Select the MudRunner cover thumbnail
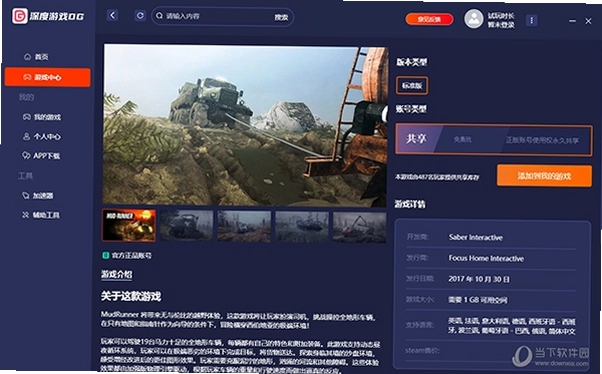This screenshot has height=374, width=602. click(129, 226)
